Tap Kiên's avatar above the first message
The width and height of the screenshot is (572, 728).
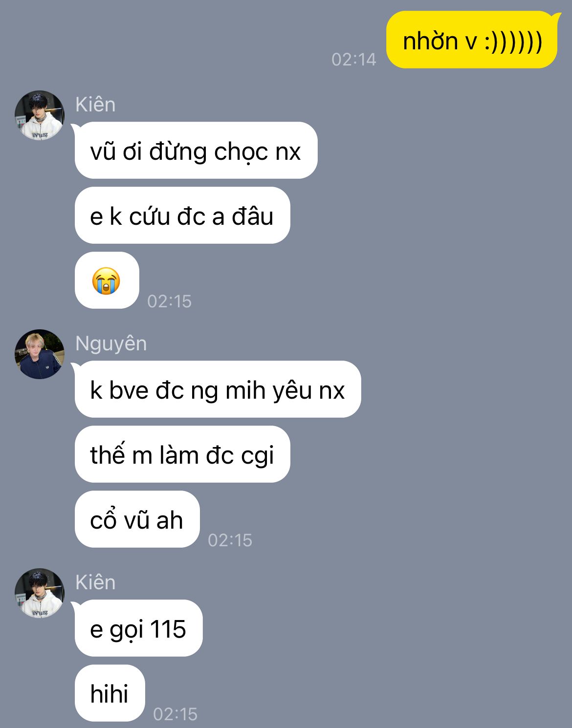(40, 115)
